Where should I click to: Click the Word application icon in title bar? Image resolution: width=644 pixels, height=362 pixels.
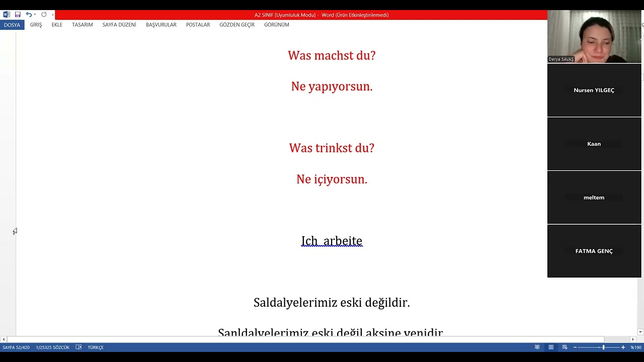tap(7, 15)
